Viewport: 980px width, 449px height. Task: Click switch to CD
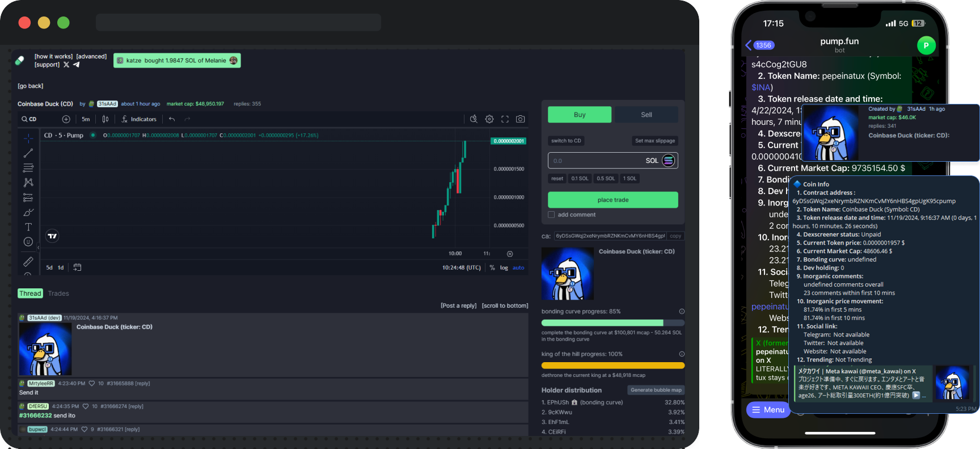(x=566, y=141)
